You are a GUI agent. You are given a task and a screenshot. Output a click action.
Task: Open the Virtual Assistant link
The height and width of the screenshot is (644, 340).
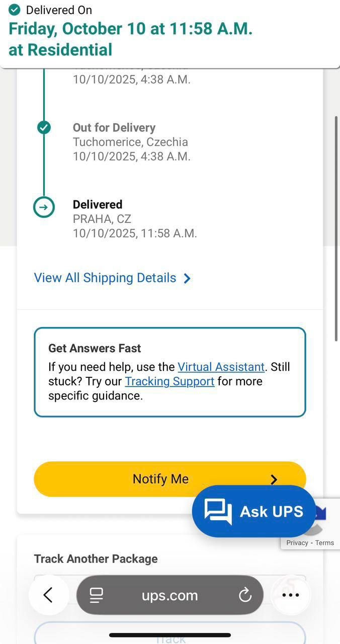(x=221, y=367)
